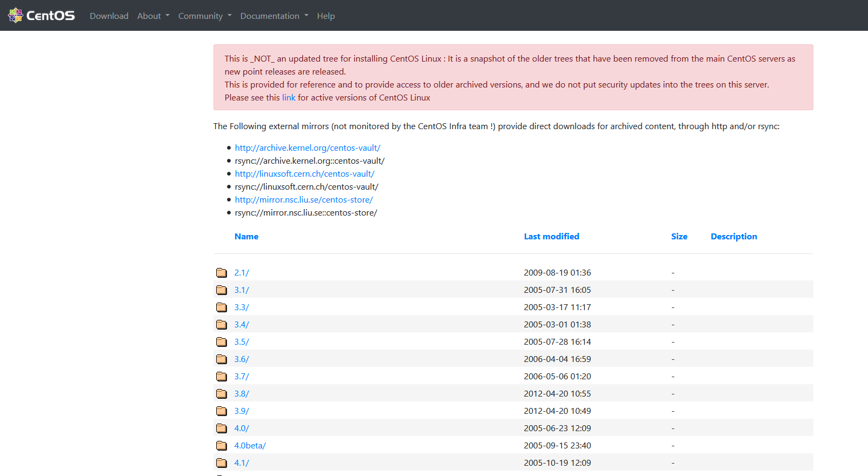Click folder icon beside 3.1/
The image size is (868, 476).
click(222, 290)
